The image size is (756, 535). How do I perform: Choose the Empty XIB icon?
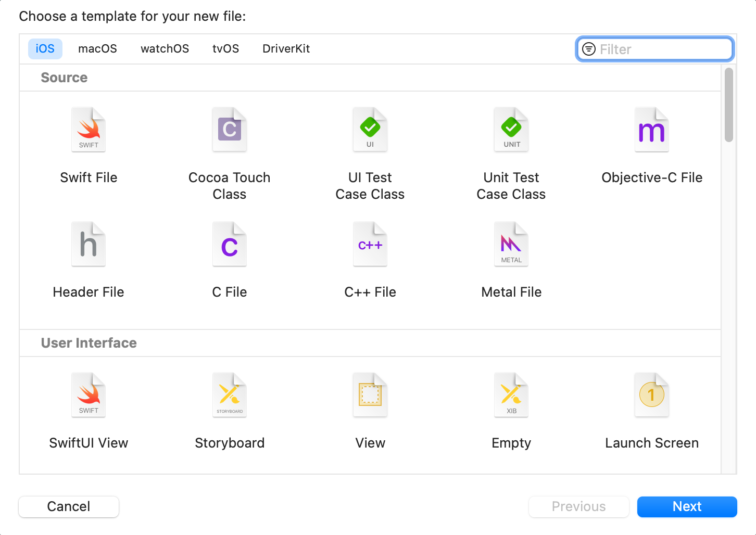pos(511,395)
